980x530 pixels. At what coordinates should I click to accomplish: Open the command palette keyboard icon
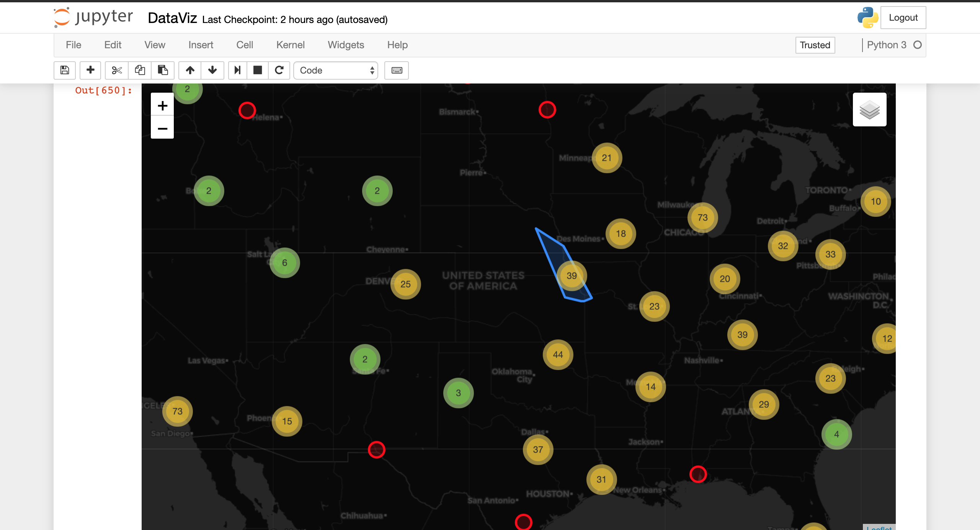pyautogui.click(x=397, y=70)
